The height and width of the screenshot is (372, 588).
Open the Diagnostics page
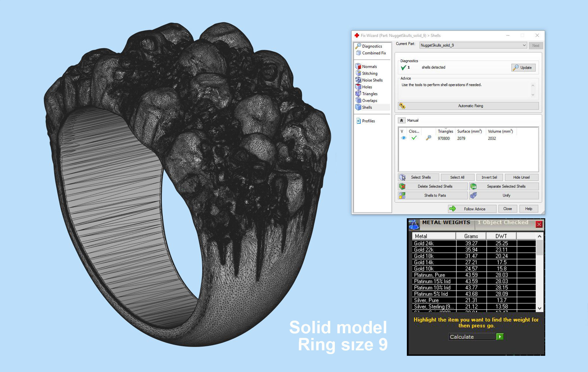[x=372, y=46]
